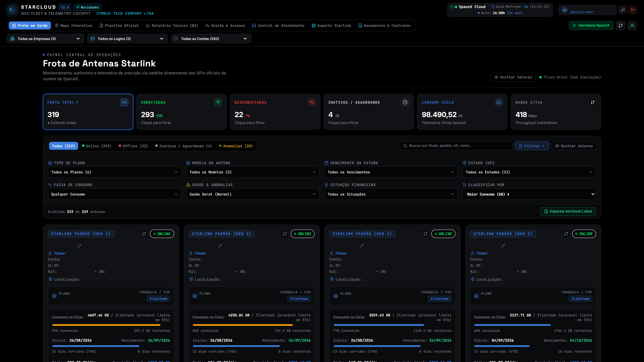
Task: Open the Todas as Contas (292) dropdown
Action: pos(211,39)
